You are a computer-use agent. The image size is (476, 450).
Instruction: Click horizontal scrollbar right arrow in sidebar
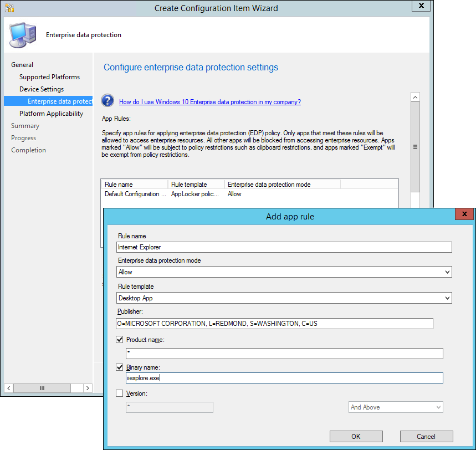point(88,388)
